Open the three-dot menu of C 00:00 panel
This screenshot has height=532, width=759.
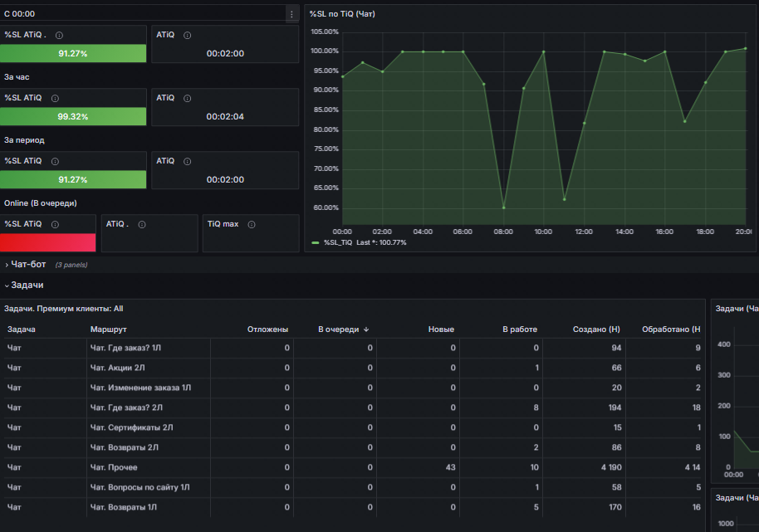click(x=291, y=14)
